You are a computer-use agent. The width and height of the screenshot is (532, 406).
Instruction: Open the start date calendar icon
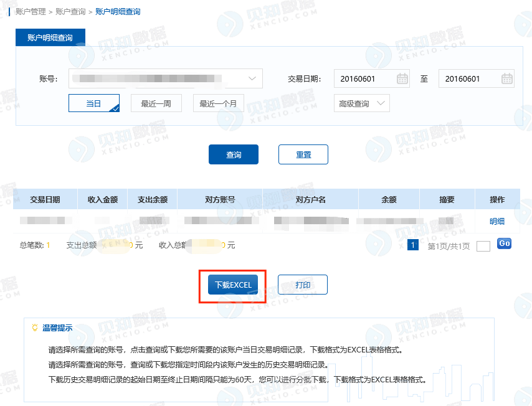point(402,78)
